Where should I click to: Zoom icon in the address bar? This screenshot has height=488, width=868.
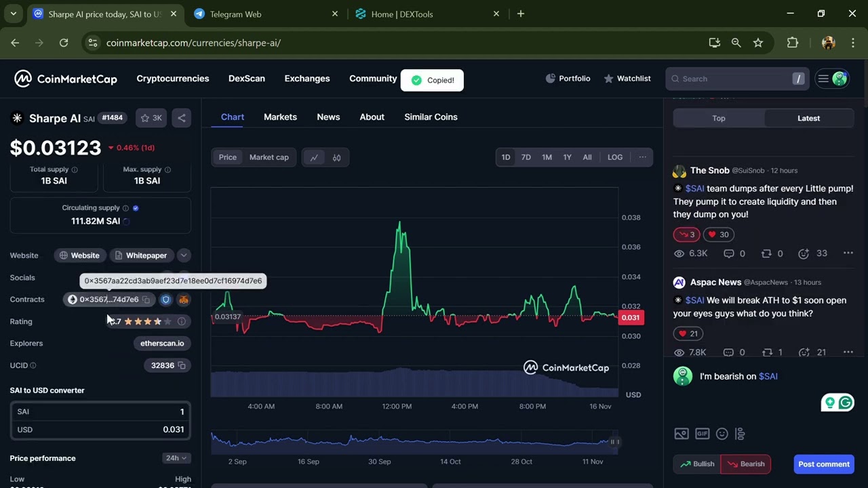736,43
